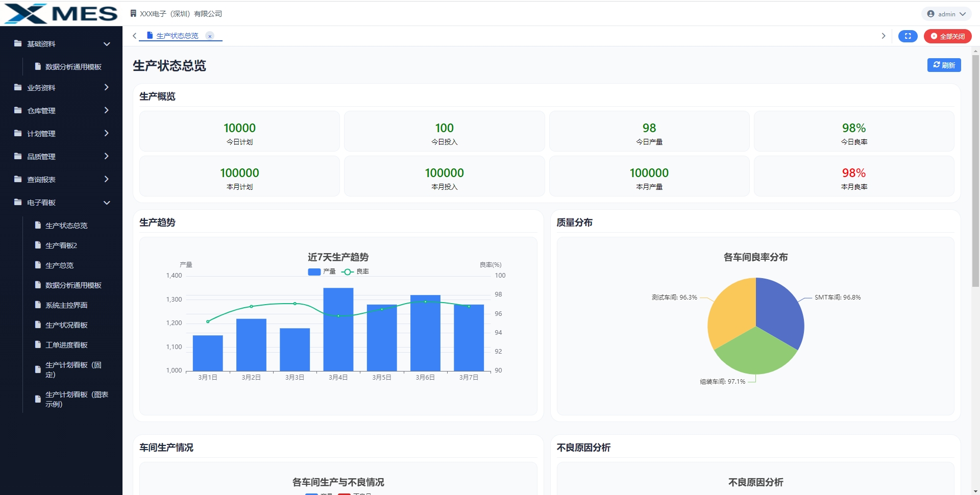Click the file icon beside 系统主控界面

[x=38, y=305]
